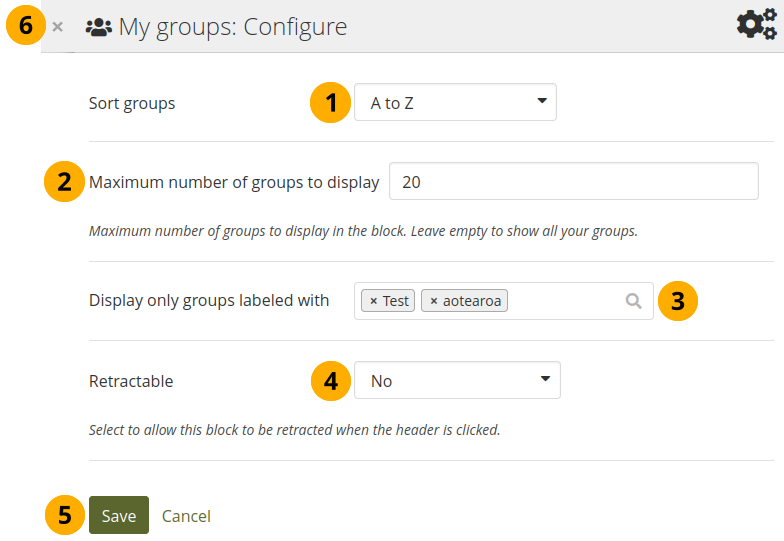This screenshot has height=541, width=784.
Task: Click the gears icon in the header
Action: coord(756,25)
